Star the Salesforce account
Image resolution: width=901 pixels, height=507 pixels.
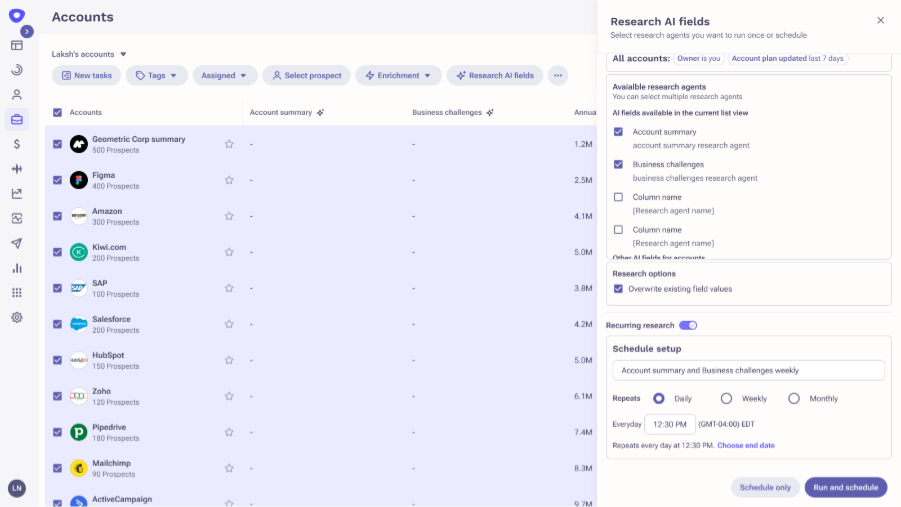tap(229, 324)
